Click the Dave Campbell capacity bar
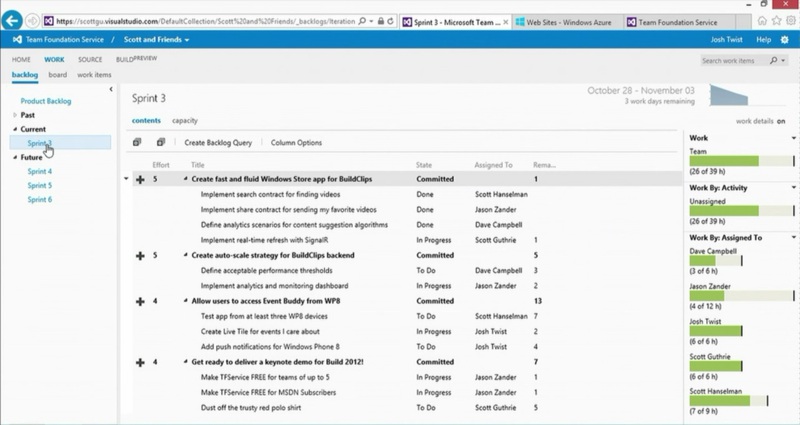800x425 pixels. 715,261
